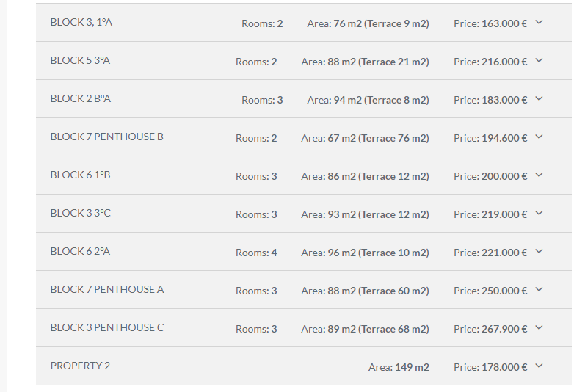Open the BLOCK 6 2ºA details chevron

click(x=539, y=251)
